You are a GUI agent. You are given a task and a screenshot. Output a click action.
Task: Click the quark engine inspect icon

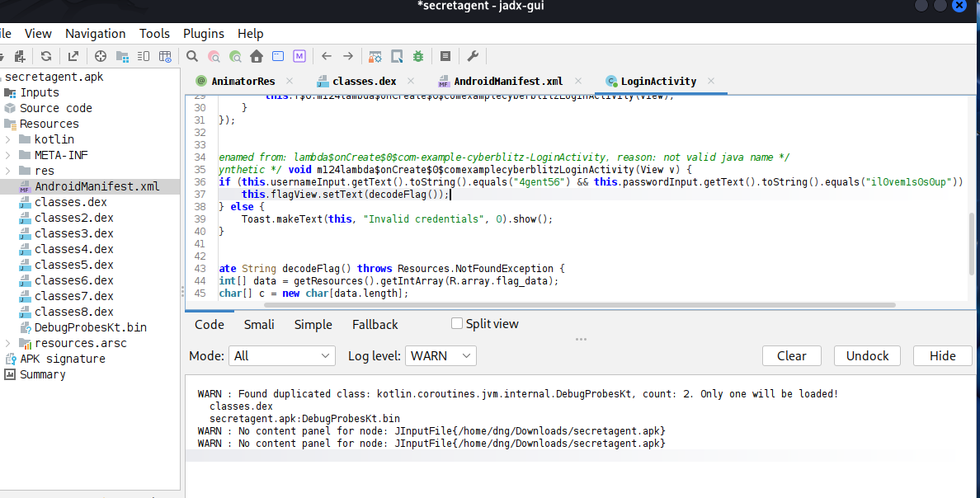397,56
